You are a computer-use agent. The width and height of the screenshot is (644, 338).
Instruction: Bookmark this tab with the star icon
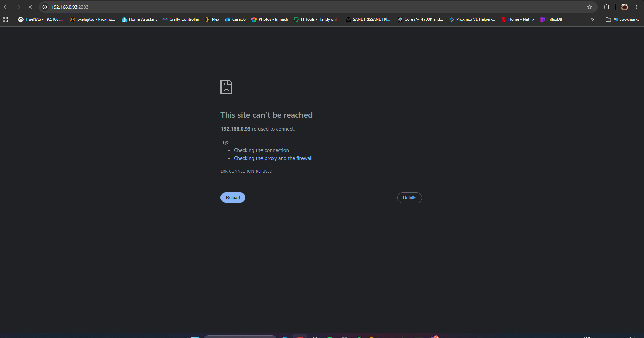pos(590,7)
